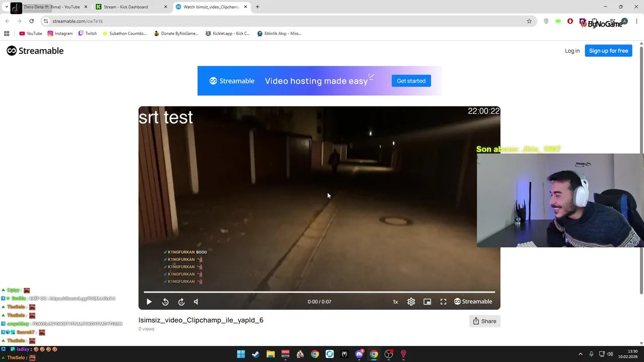Open the Chrome profile avatar
The height and width of the screenshot is (362, 644).
coord(624,21)
